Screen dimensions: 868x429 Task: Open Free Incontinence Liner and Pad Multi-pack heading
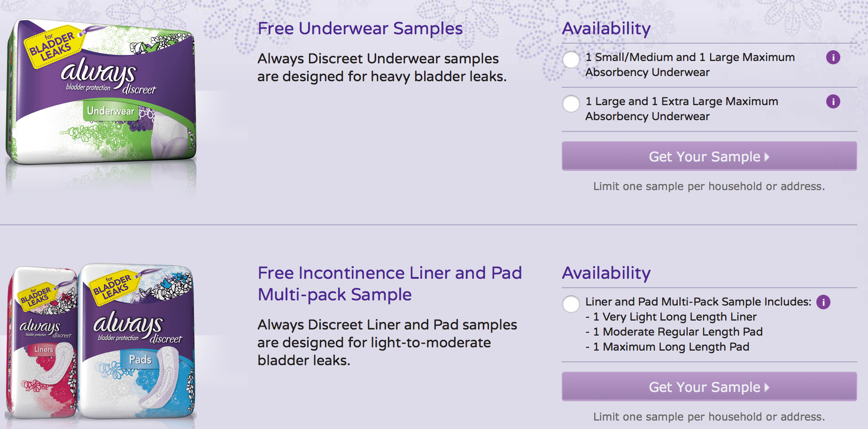389,283
